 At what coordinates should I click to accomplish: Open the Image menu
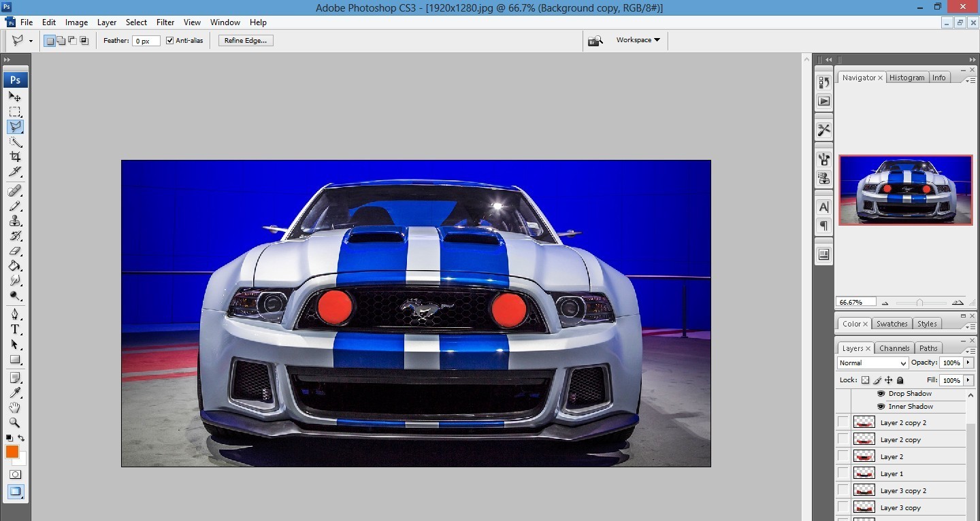click(76, 22)
